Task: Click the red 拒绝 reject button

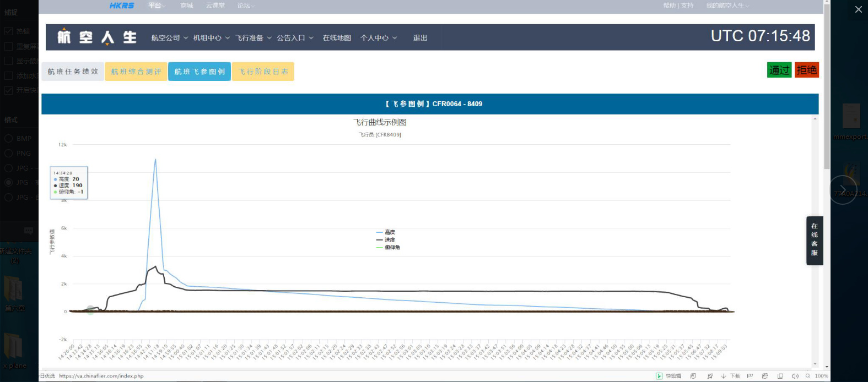Action: (x=806, y=70)
